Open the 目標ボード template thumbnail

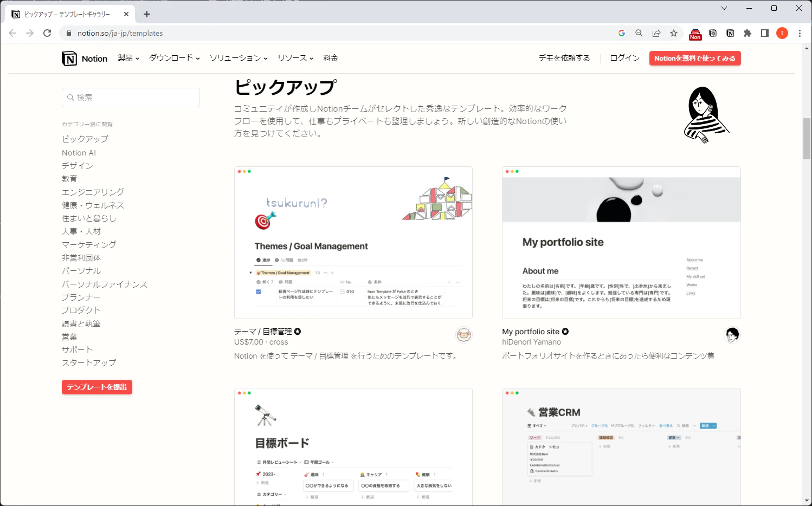[x=353, y=447]
